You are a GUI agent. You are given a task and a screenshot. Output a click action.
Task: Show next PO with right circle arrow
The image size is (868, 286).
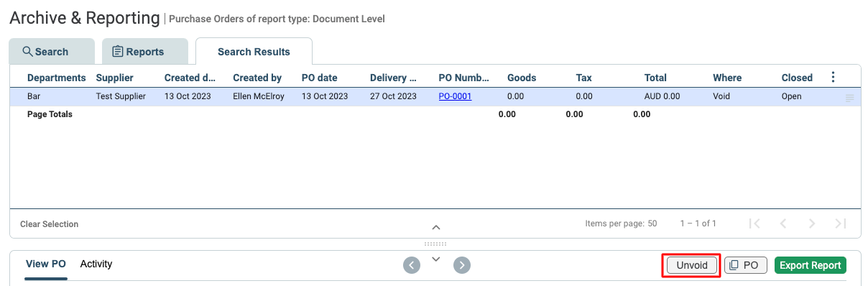tap(462, 265)
